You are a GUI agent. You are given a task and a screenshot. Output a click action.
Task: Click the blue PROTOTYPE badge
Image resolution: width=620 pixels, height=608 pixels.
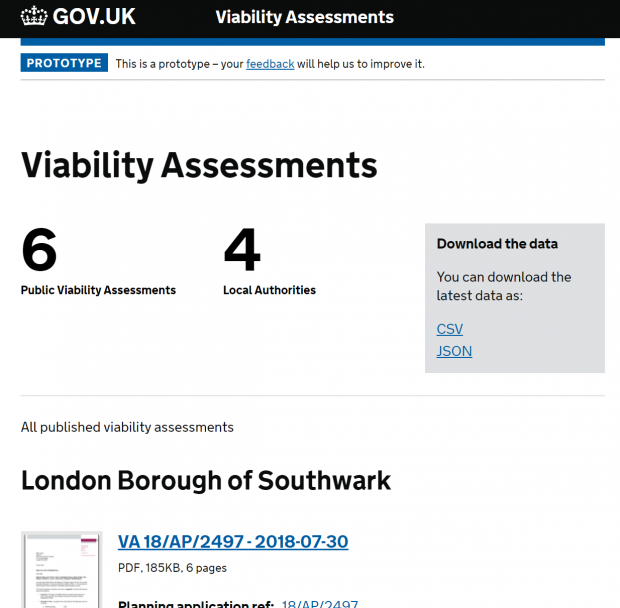(64, 63)
